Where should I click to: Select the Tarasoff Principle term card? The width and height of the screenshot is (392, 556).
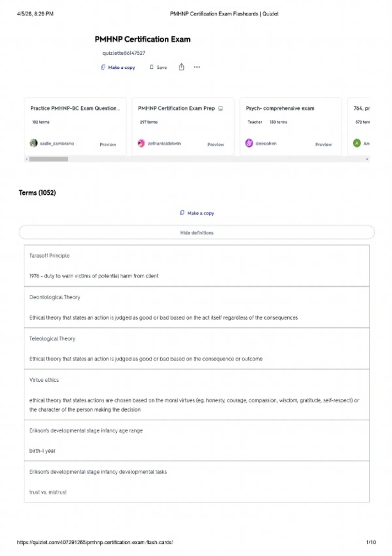197,266
